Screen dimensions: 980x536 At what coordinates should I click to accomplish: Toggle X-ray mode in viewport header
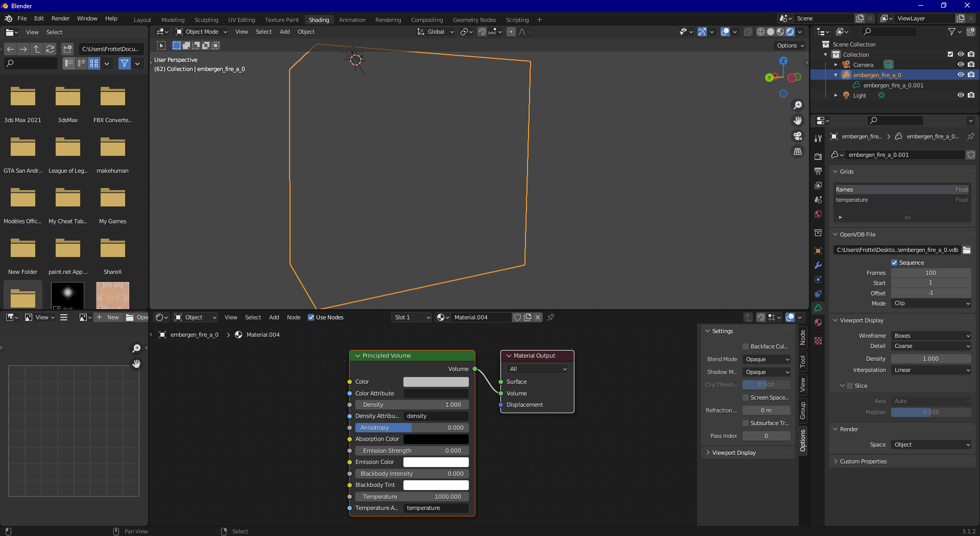click(748, 32)
